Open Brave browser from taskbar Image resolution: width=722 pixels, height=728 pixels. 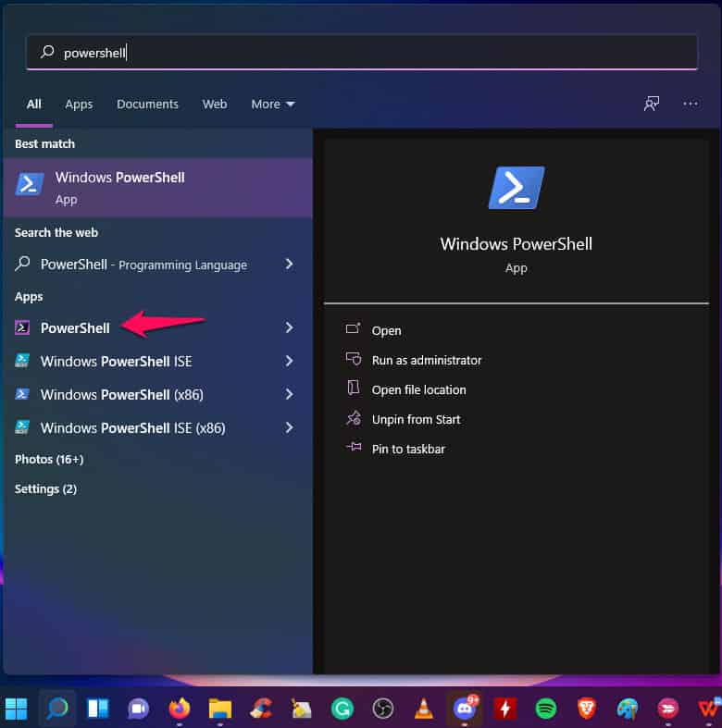[586, 709]
